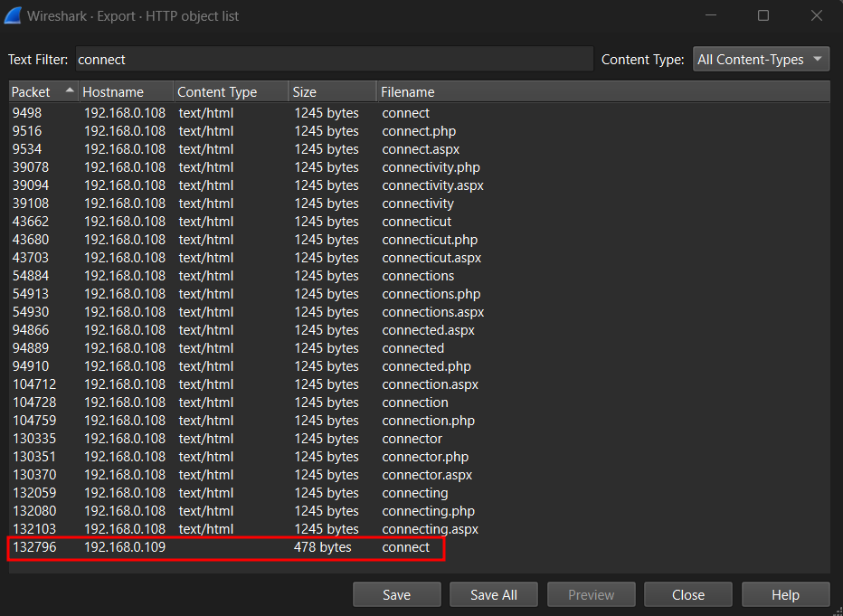Select packet 94889 connected row
This screenshot has height=616, width=843.
(x=420, y=348)
